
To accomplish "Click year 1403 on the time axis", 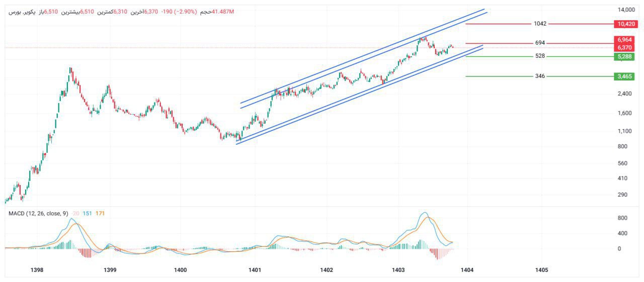I will point(398,270).
